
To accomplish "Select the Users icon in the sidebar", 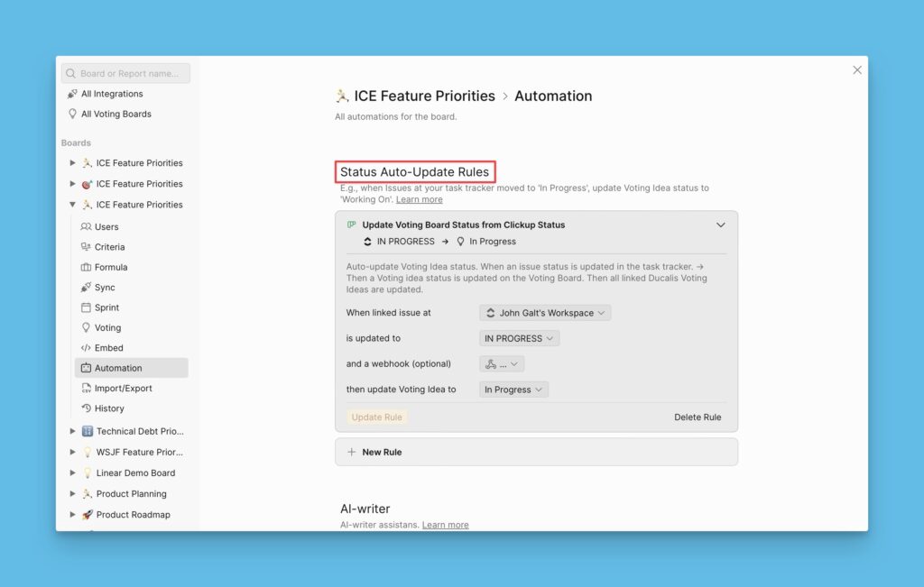I will (x=88, y=226).
